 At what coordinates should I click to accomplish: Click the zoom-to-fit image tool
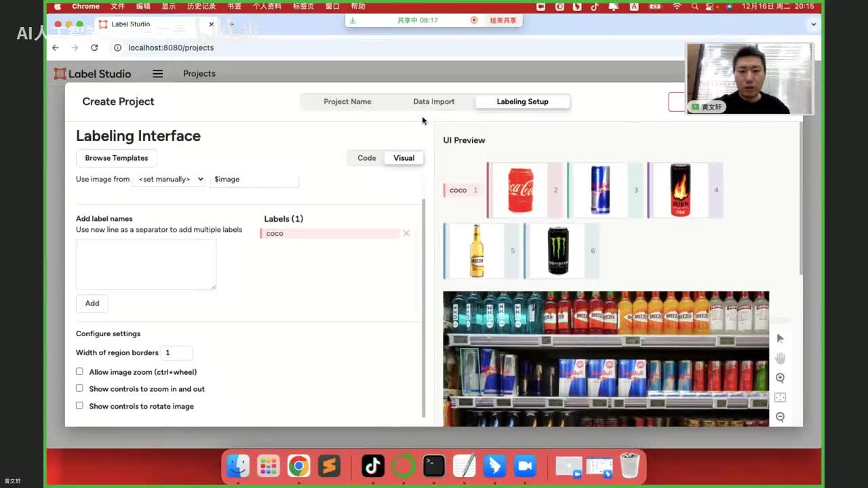780,397
